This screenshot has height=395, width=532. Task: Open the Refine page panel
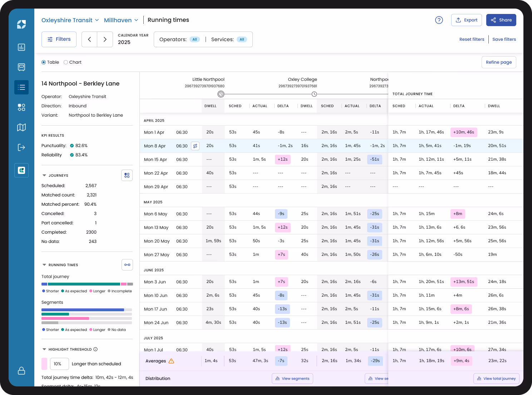point(499,62)
